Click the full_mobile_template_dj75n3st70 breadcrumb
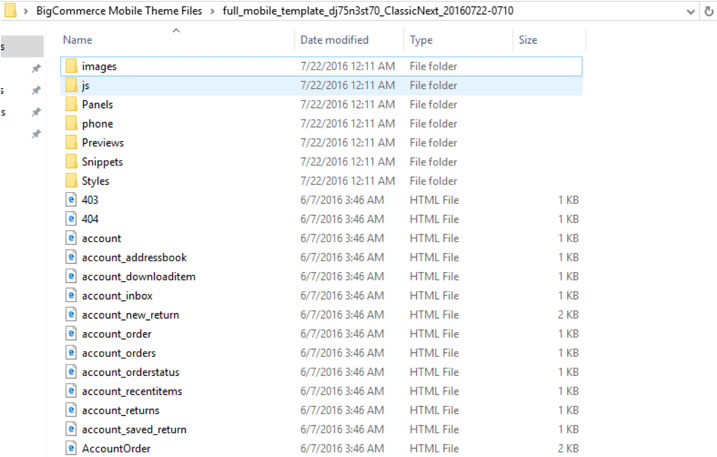The height and width of the screenshot is (457, 717). pos(368,11)
